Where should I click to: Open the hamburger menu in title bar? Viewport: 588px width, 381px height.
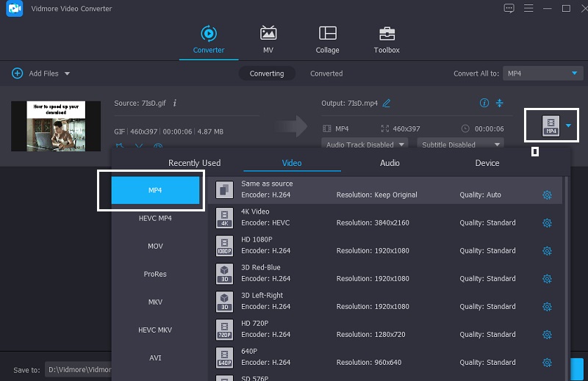coord(528,8)
